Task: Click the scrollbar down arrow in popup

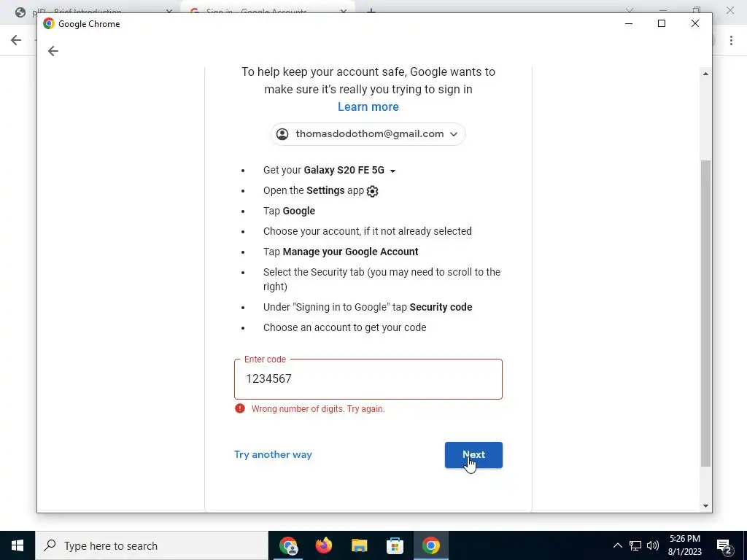Action: point(705,506)
